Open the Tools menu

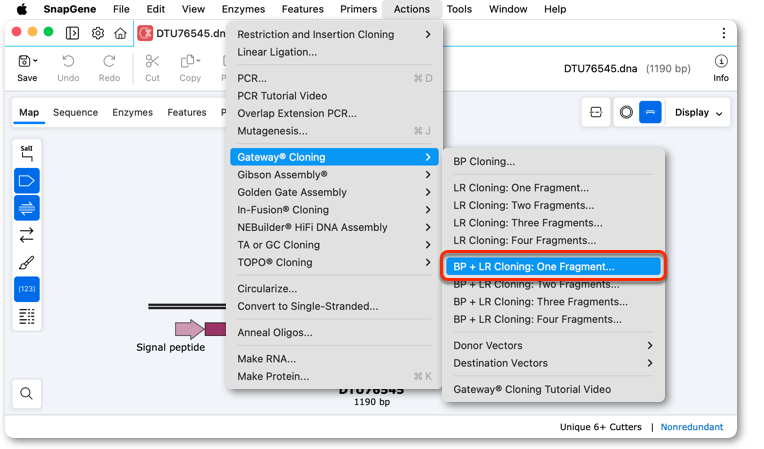click(459, 9)
